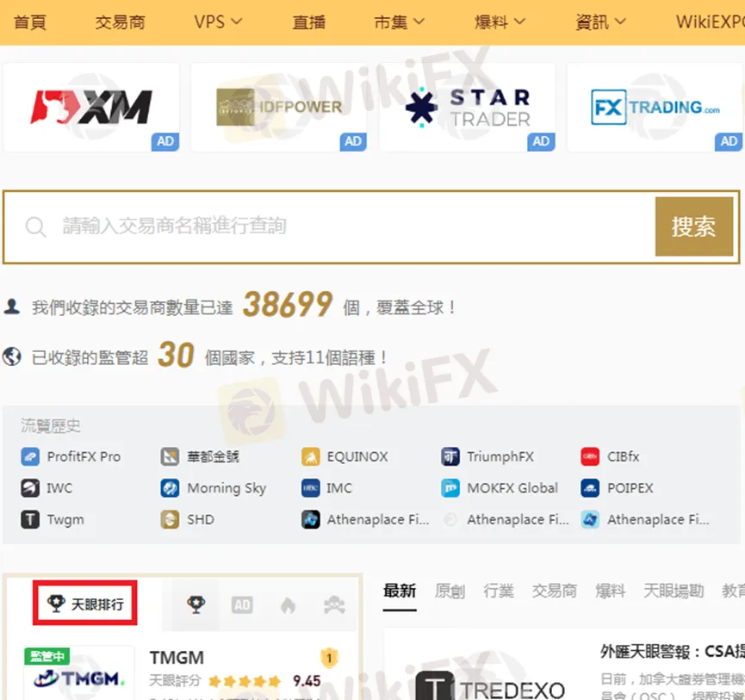Go to 首頁 in the navigation bar

[30, 22]
